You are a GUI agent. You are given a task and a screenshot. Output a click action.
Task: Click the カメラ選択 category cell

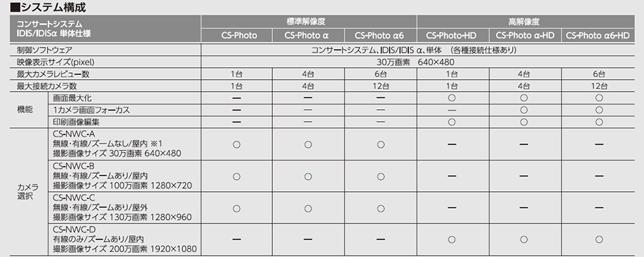point(28,191)
